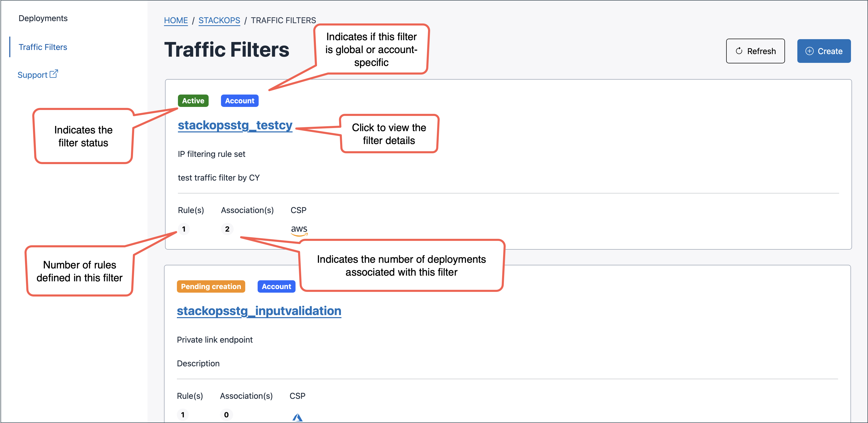Click the Traffic Filters page heading
The image size is (868, 423).
(226, 50)
